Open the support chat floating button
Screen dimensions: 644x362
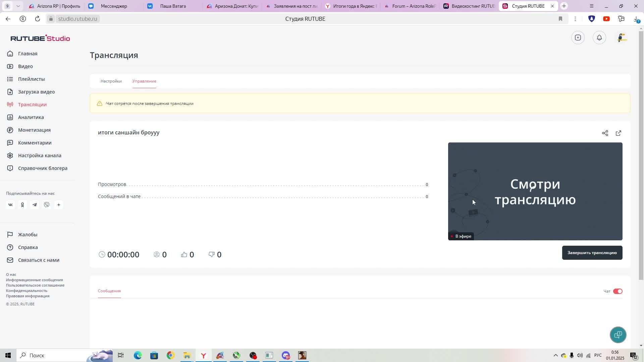tap(618, 335)
